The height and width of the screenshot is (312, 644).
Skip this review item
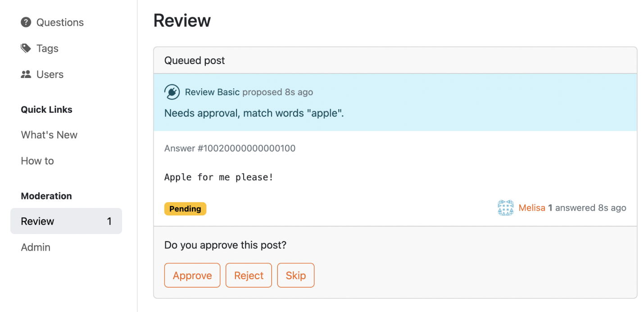pos(295,275)
